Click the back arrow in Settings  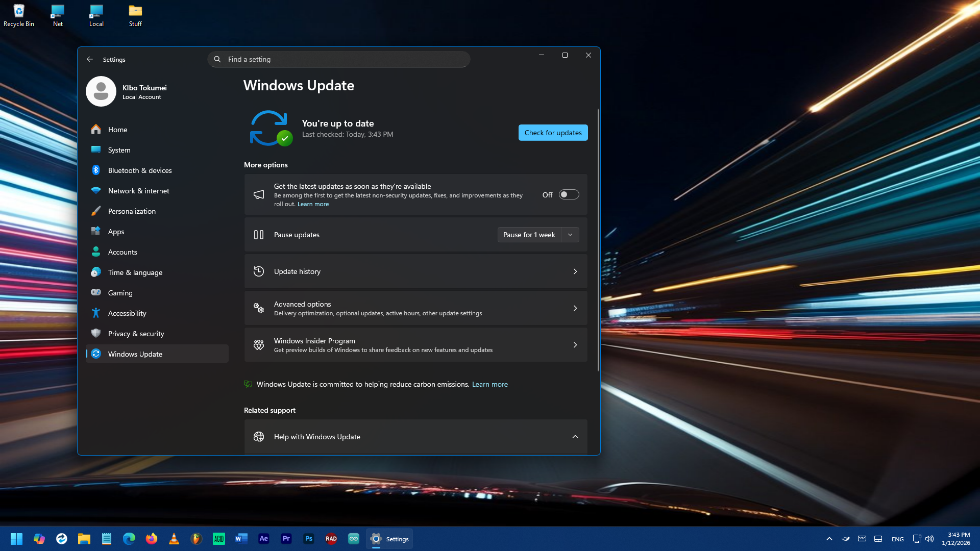pos(90,59)
